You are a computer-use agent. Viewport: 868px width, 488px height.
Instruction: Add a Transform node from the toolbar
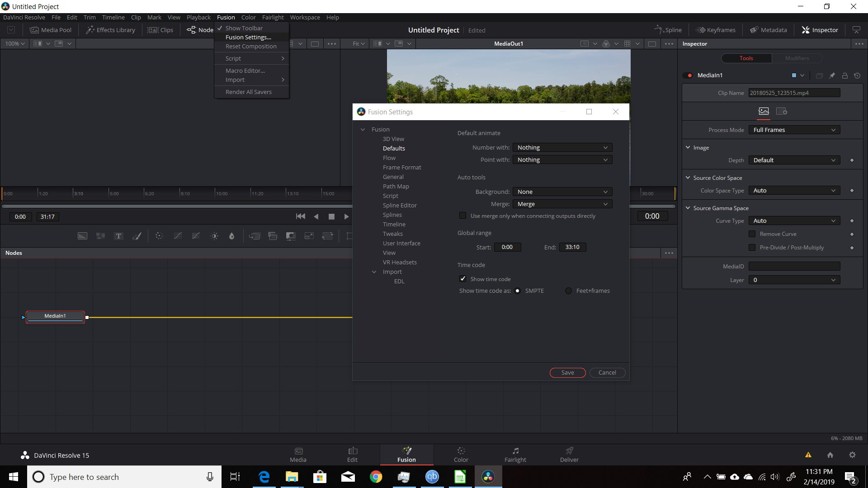(327, 236)
